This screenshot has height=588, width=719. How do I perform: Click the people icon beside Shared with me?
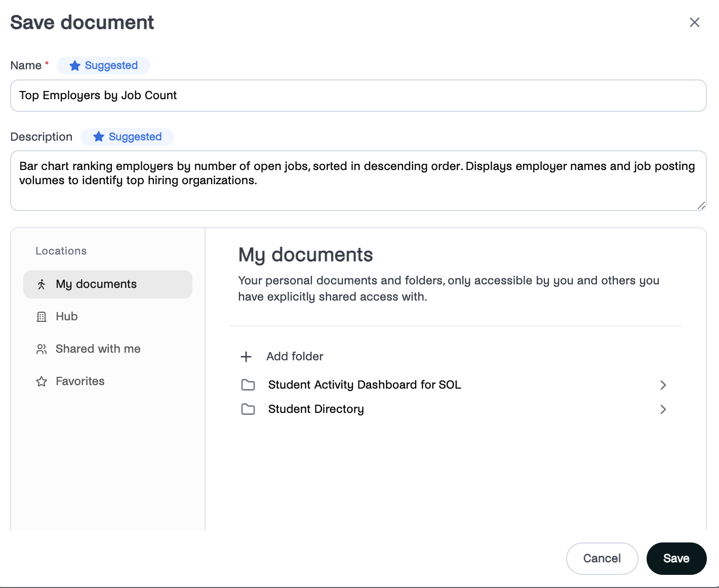[x=42, y=349]
